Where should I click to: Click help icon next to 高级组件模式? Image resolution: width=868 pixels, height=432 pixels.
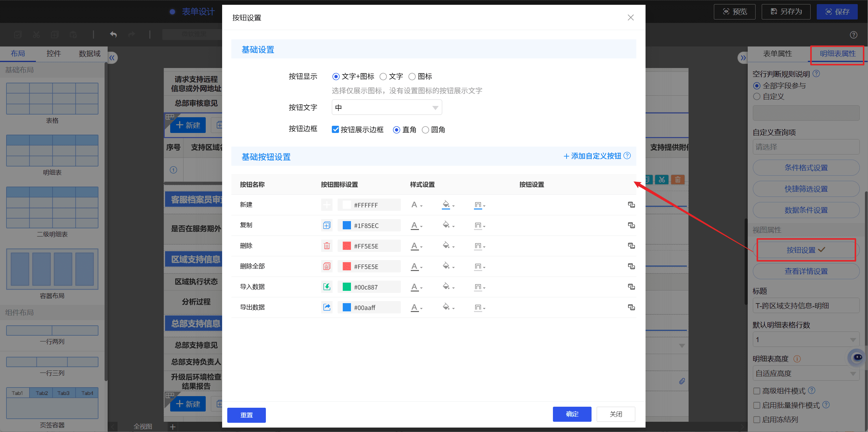click(812, 390)
